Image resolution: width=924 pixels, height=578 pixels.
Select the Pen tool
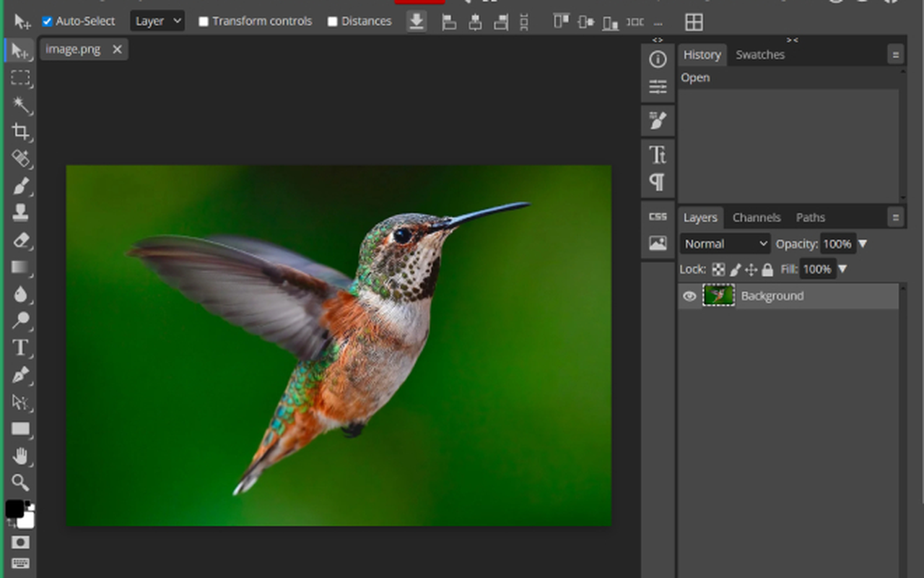pyautogui.click(x=20, y=375)
